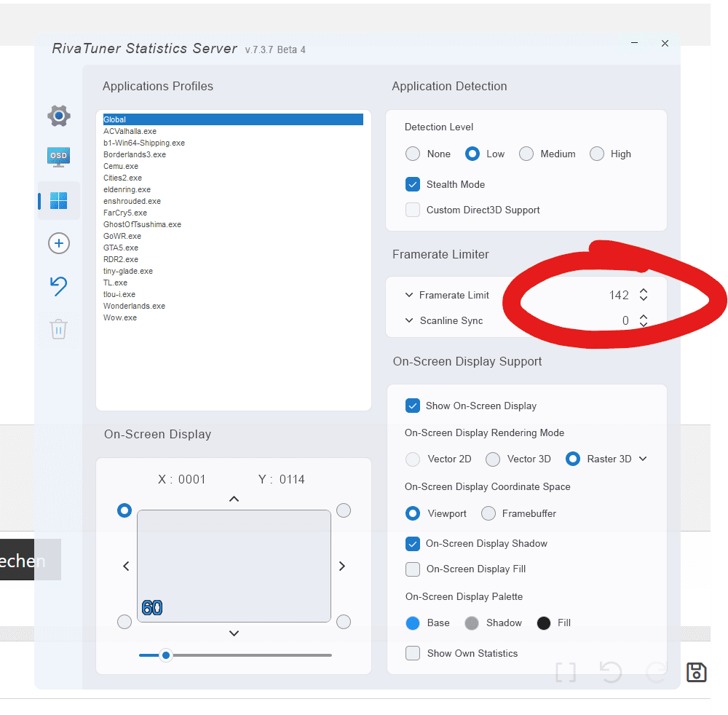Select eldenring.exe profile
728x715 pixels.
tap(127, 189)
